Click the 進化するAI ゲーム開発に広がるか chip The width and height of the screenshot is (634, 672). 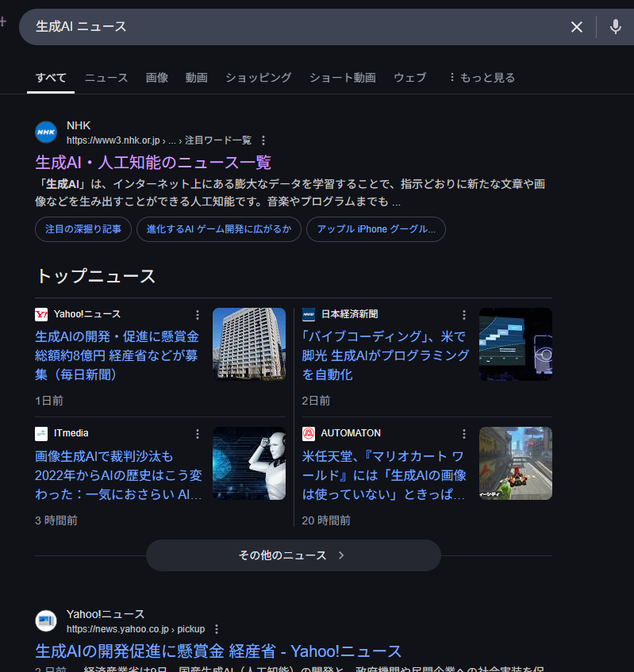click(219, 229)
